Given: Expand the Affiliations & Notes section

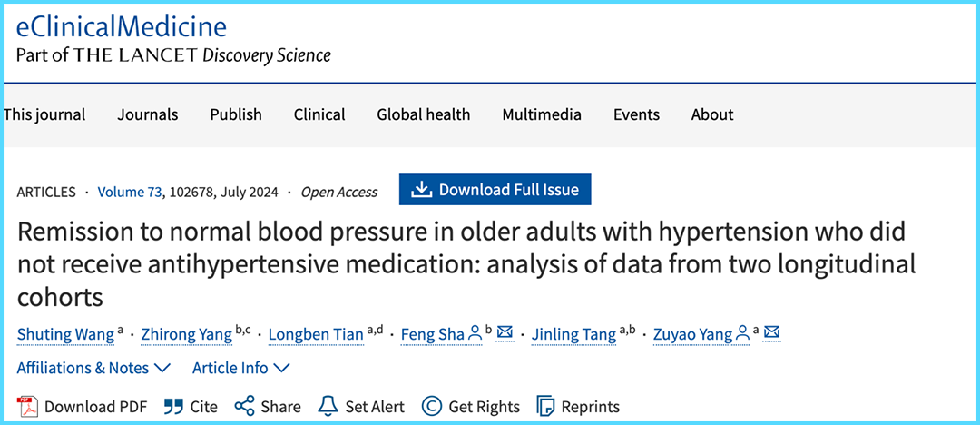Looking at the screenshot, I should click(93, 368).
